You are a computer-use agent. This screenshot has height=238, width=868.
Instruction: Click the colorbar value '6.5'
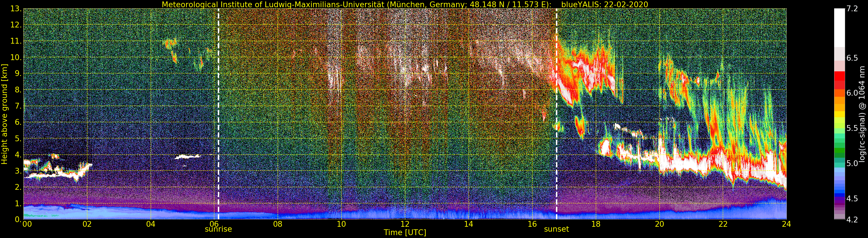[x=852, y=58]
